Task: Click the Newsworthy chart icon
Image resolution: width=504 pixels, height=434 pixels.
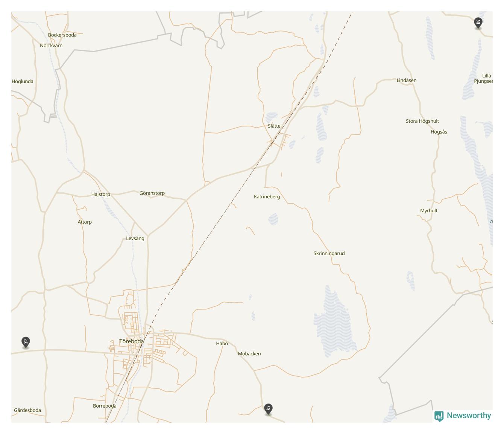Action: pyautogui.click(x=439, y=416)
